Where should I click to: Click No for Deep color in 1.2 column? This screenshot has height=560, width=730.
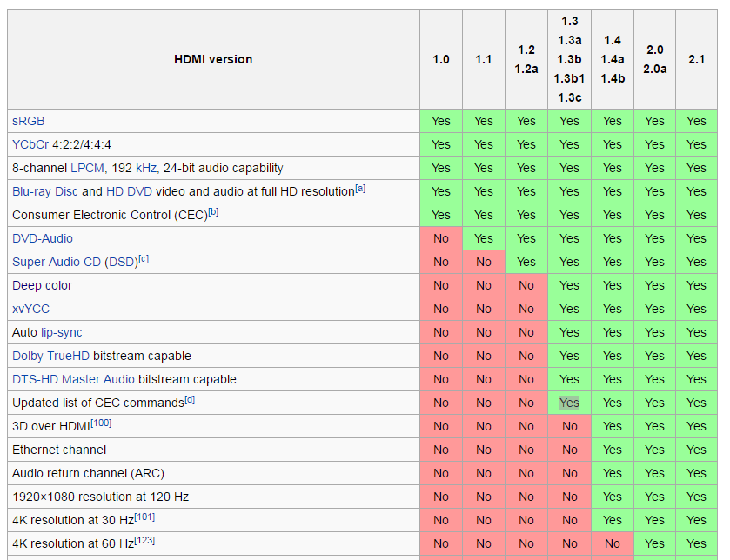[526, 285]
